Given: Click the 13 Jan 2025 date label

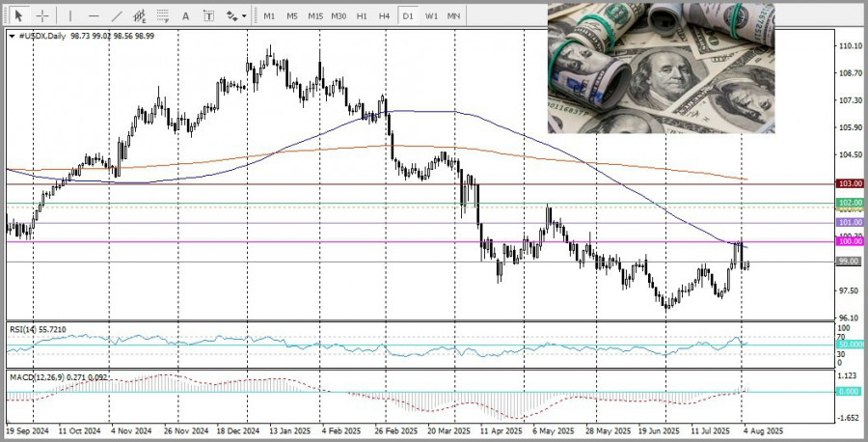Looking at the screenshot, I should 290,430.
